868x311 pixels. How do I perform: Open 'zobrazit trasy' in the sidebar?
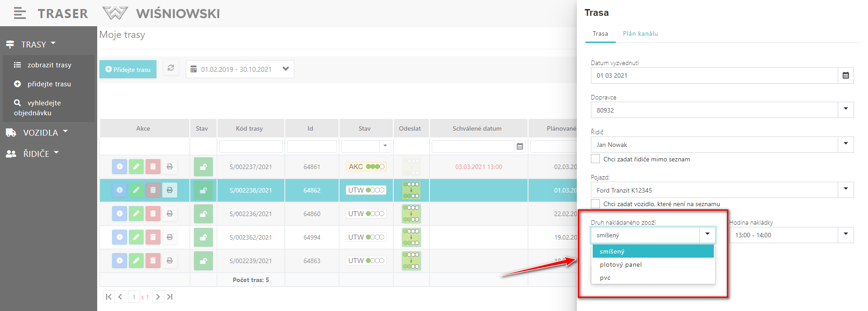(49, 65)
